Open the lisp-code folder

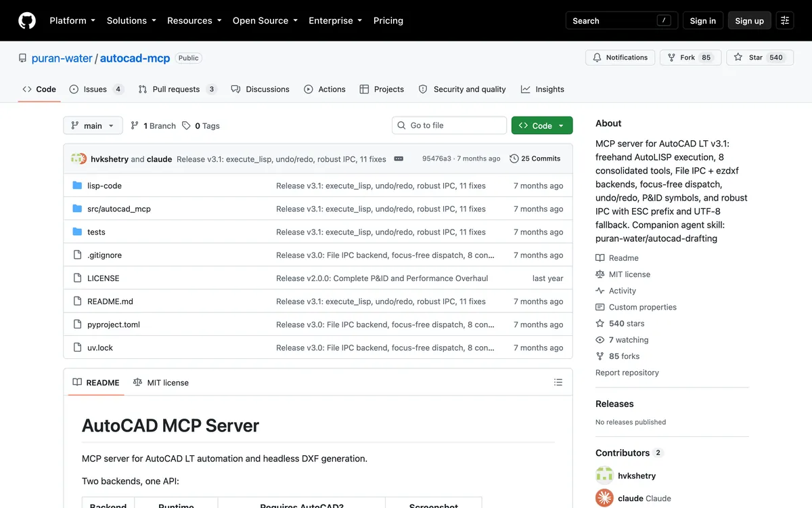104,186
